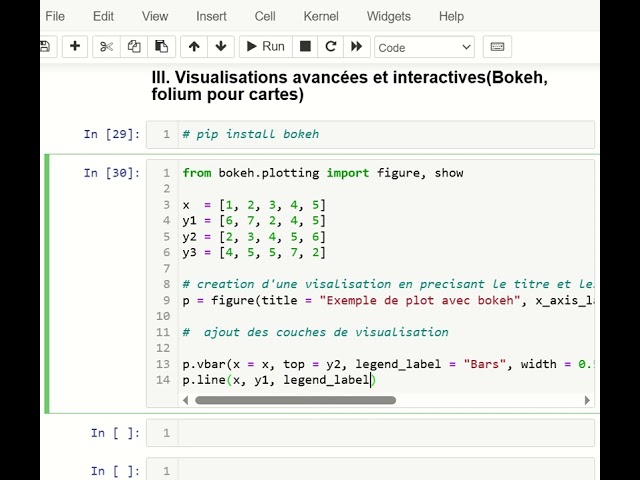640x480 pixels.
Task: Click the 'p.vbar(x = x' line
Action: [388, 364]
